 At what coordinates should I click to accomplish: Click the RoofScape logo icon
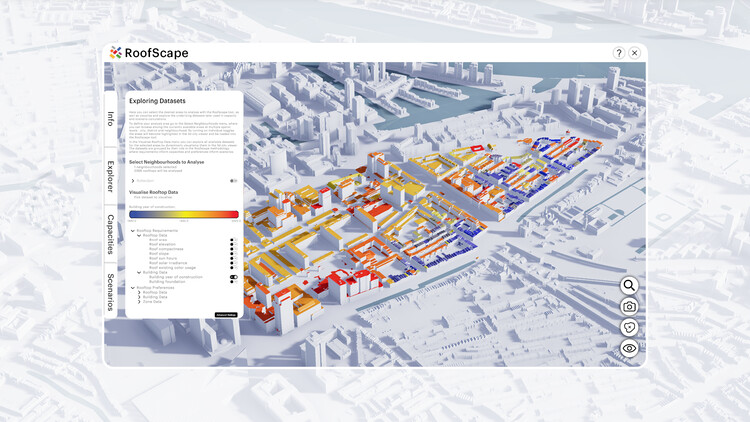click(116, 53)
